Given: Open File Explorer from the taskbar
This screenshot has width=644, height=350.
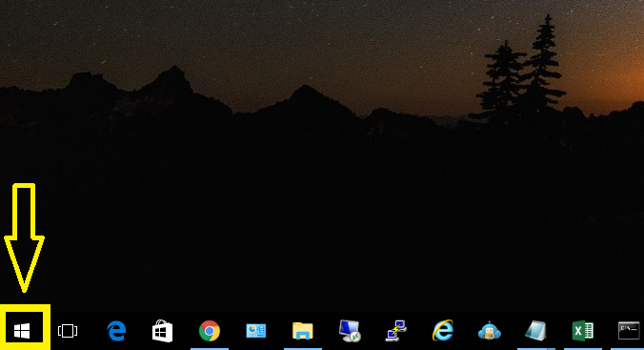Looking at the screenshot, I should pos(303,331).
